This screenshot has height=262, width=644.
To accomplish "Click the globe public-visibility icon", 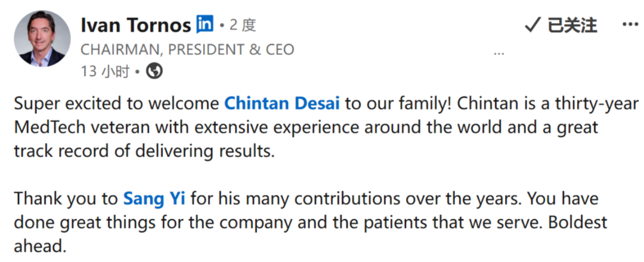I will point(154,71).
